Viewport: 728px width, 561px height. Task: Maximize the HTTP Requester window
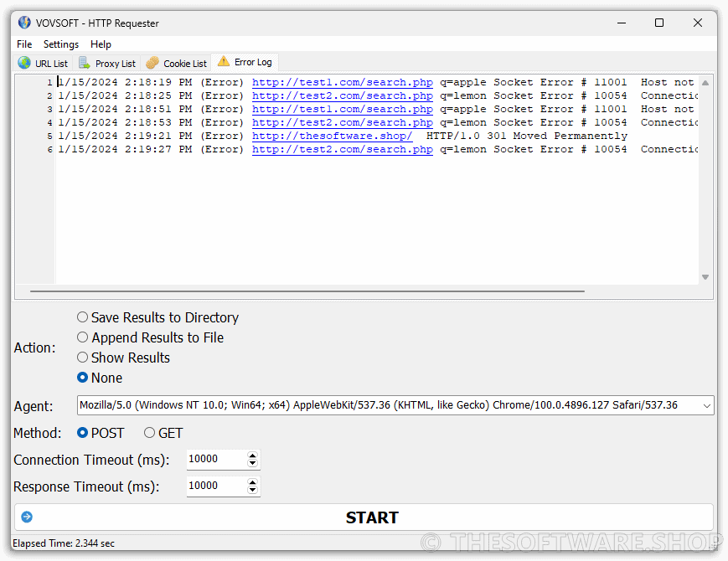pyautogui.click(x=659, y=23)
